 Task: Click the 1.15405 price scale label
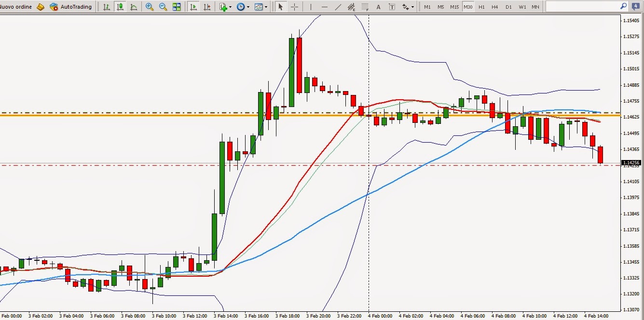point(631,21)
